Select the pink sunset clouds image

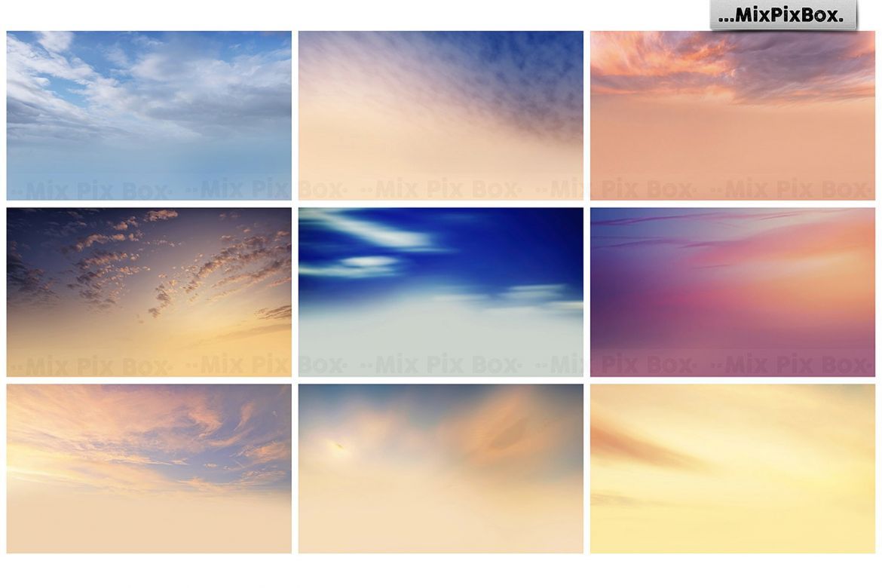coord(733,114)
